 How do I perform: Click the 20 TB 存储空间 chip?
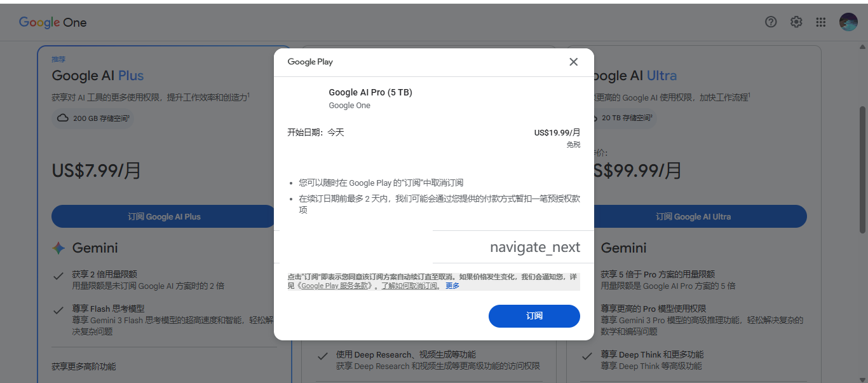tap(620, 118)
